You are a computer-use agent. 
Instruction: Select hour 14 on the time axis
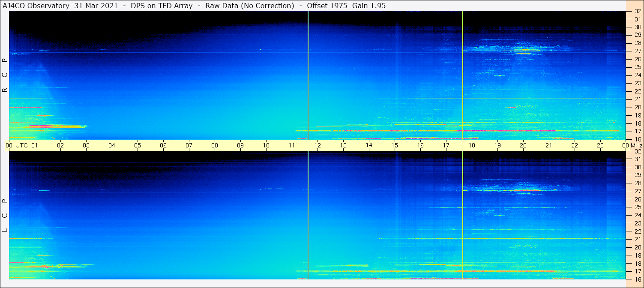click(x=369, y=145)
